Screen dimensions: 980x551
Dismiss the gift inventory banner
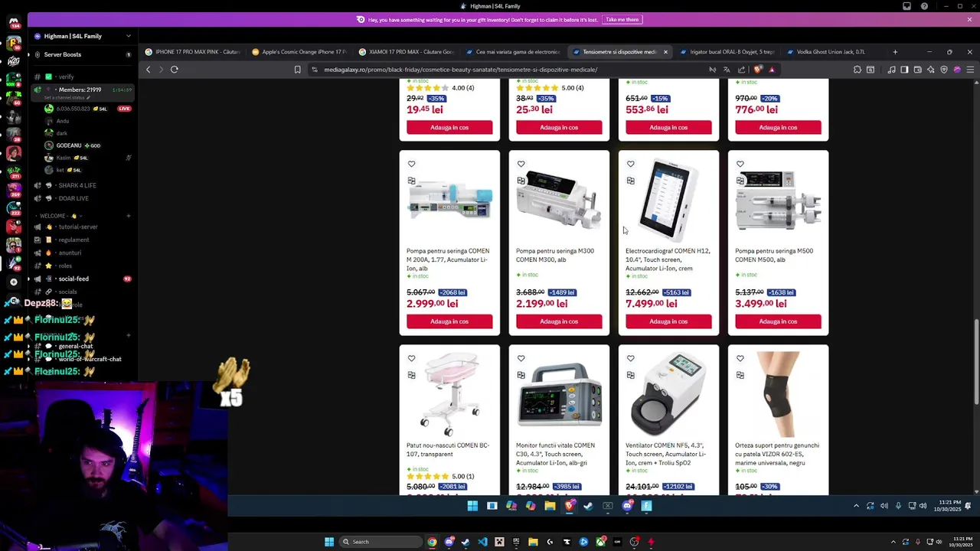click(970, 19)
